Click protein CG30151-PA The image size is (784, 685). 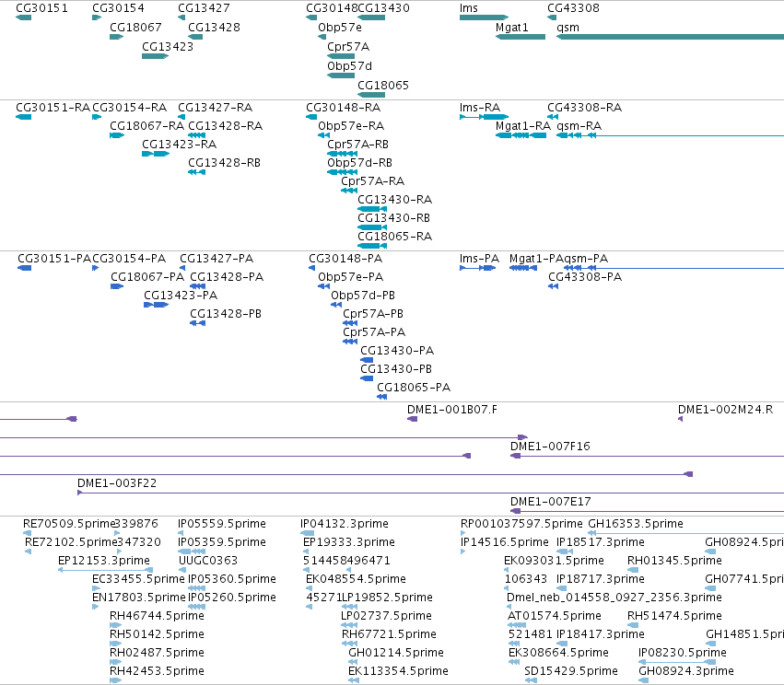tap(25, 268)
